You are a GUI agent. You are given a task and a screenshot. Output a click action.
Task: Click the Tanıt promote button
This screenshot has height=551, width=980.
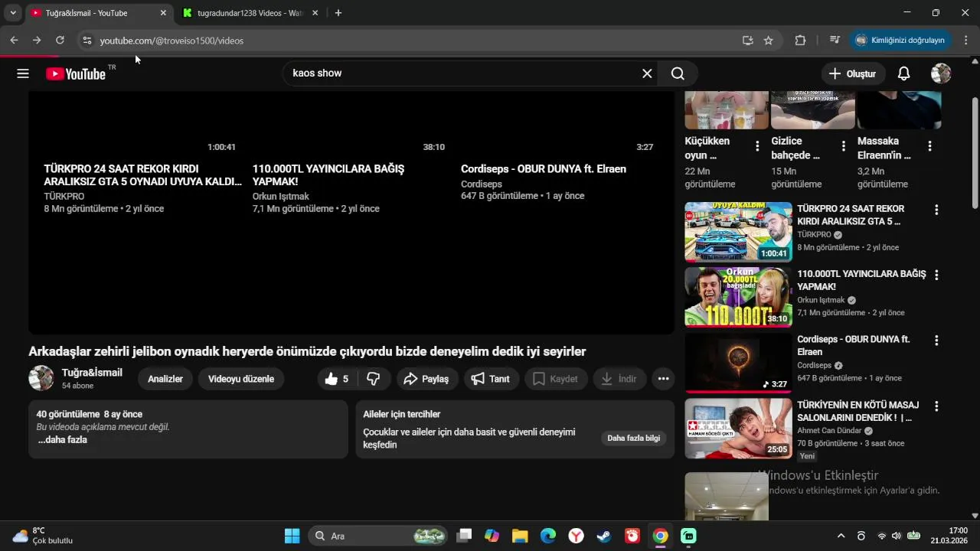(x=491, y=379)
